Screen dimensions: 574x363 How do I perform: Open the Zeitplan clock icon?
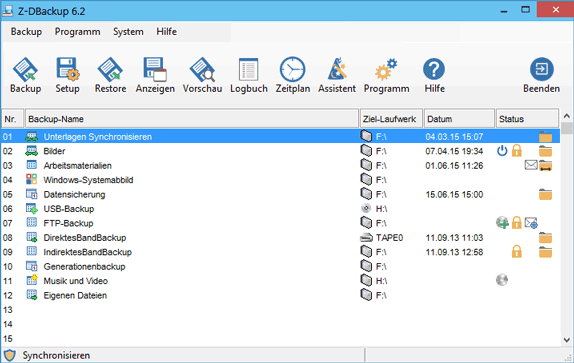point(292,69)
